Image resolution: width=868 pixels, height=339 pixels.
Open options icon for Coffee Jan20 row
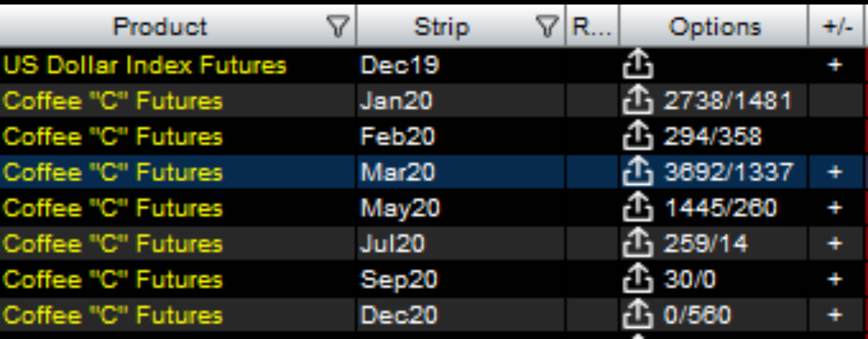(x=638, y=101)
